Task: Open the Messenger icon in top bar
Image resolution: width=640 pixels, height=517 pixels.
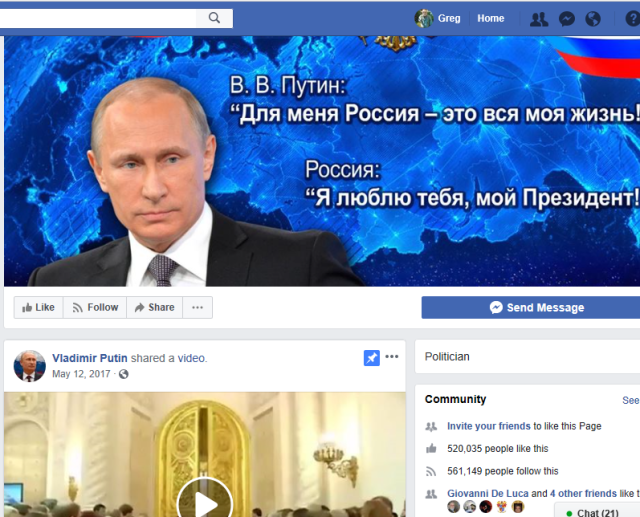Action: click(x=567, y=19)
